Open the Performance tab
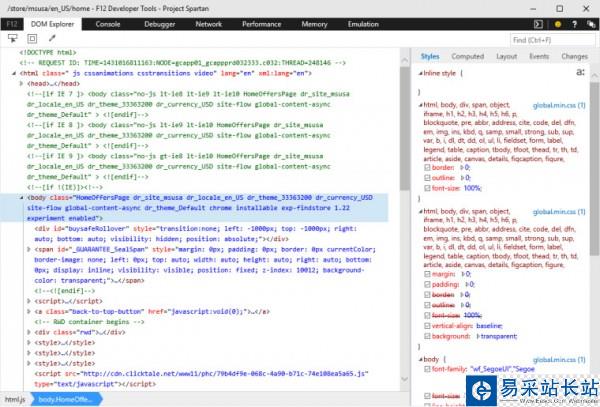 261,24
